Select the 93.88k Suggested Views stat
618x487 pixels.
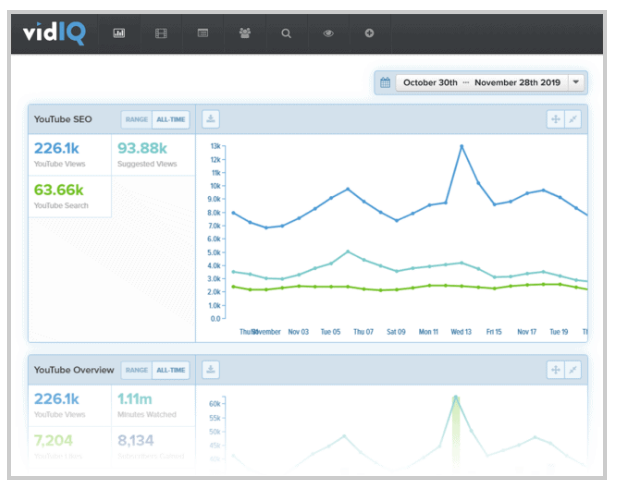153,155
